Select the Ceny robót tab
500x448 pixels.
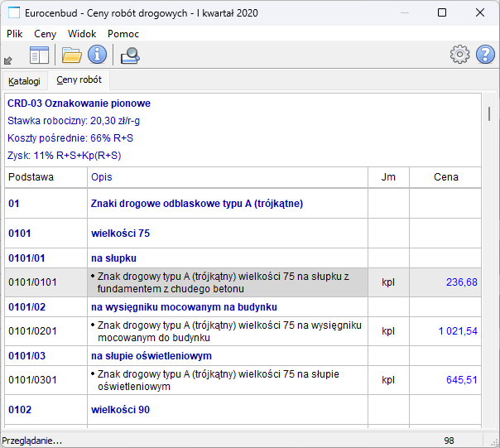tap(79, 80)
